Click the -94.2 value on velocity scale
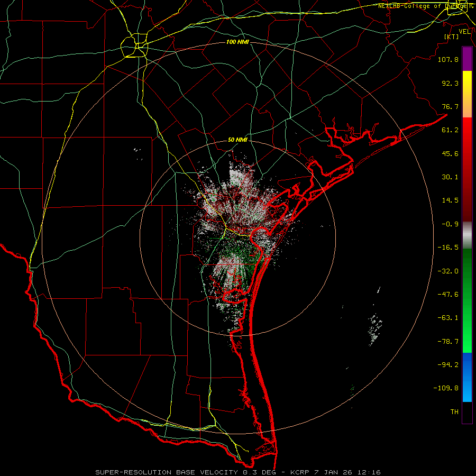The height and width of the screenshot is (476, 476). pos(448,365)
